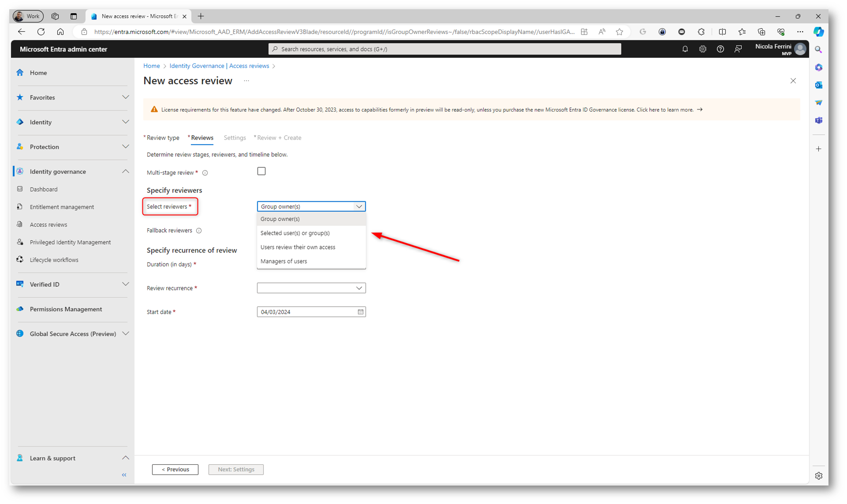847x504 pixels.
Task: Expand the Verified ID section chevron
Action: point(126,284)
